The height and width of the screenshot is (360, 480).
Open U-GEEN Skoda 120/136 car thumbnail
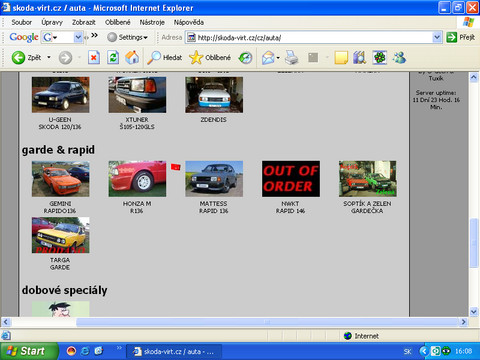(x=61, y=95)
